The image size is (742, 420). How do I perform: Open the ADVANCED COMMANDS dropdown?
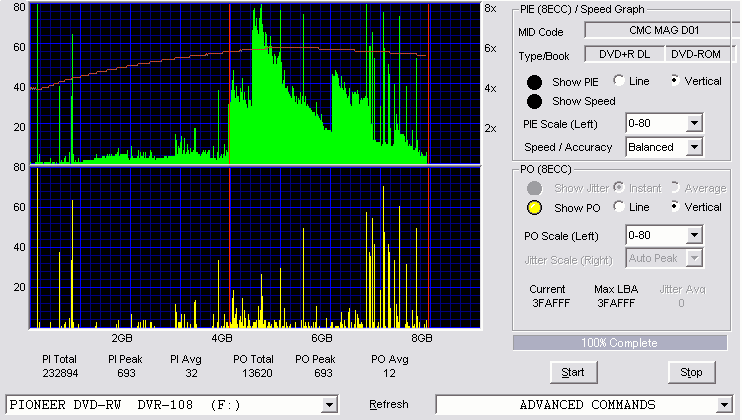tap(724, 405)
